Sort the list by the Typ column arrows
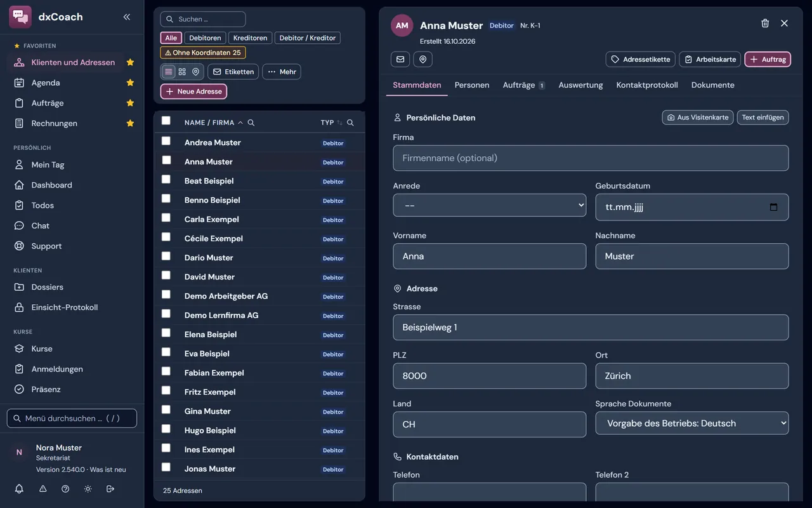Image resolution: width=812 pixels, height=508 pixels. [339, 123]
